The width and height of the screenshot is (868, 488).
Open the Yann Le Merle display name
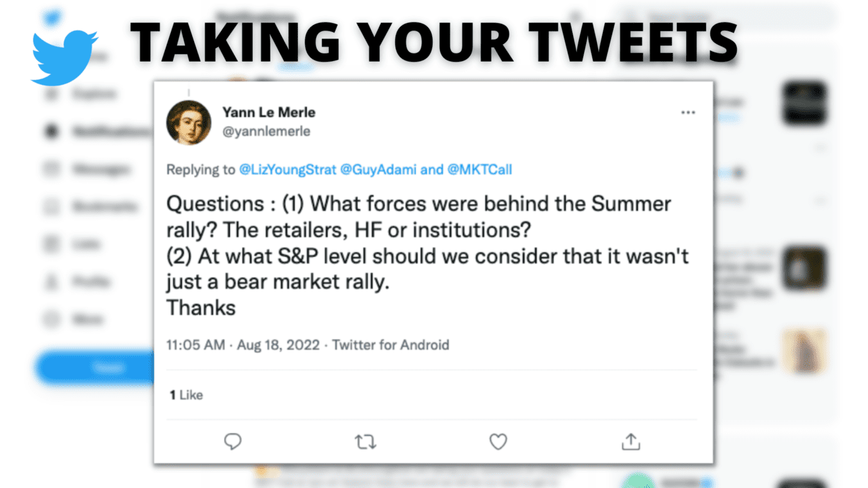pyautogui.click(x=269, y=112)
